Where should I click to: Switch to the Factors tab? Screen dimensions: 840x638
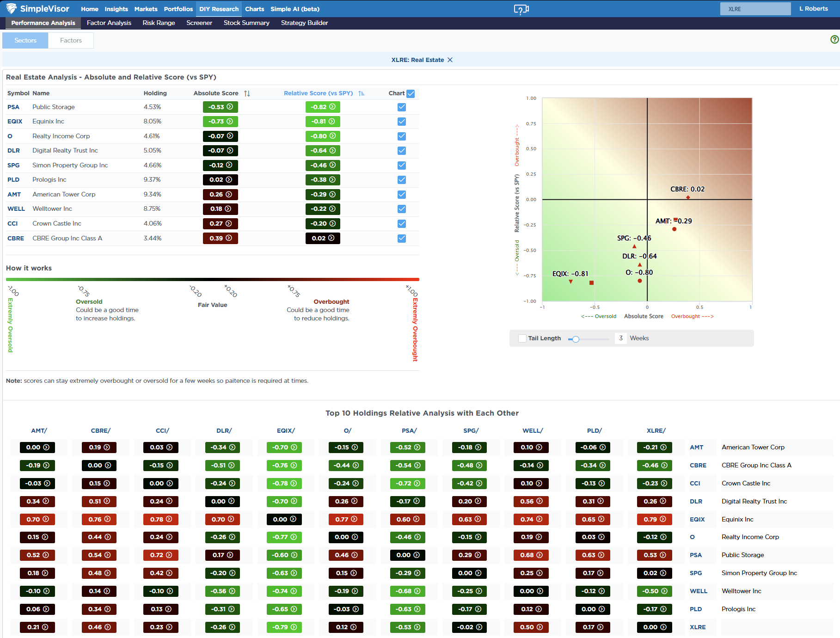pos(71,41)
